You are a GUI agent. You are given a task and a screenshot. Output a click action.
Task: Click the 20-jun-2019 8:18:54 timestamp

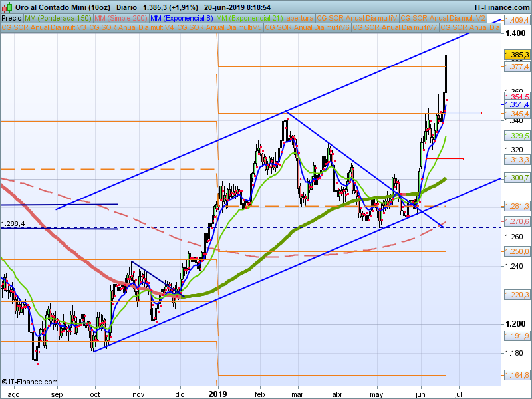click(x=237, y=7)
